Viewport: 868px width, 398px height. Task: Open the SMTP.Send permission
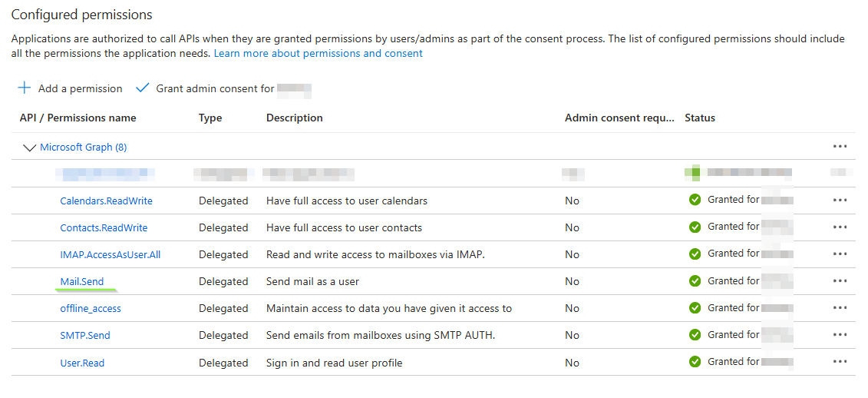coord(84,335)
